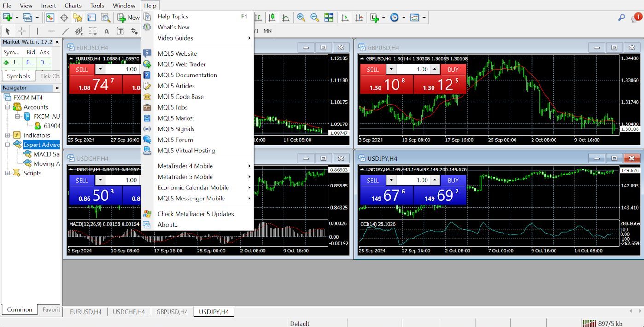Switch to the GBPUSD,H4 bottom tab

(x=172, y=312)
